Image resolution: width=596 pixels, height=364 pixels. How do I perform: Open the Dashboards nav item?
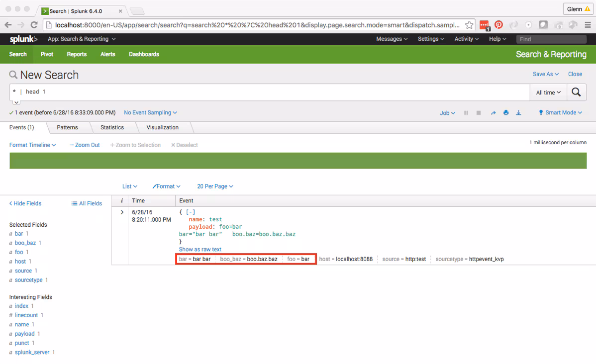(144, 54)
